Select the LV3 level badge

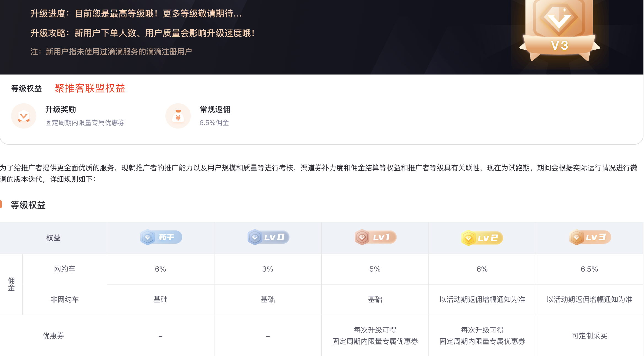pyautogui.click(x=590, y=237)
